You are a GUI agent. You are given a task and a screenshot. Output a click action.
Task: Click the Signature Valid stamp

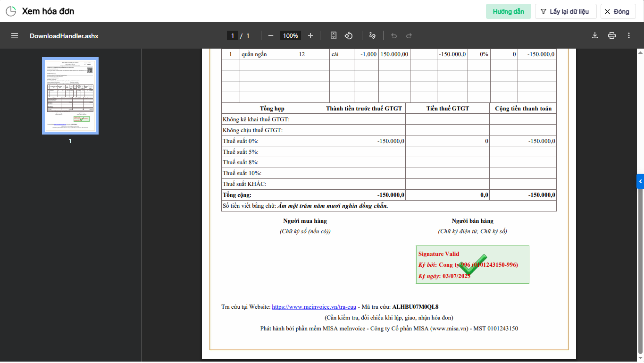(472, 265)
